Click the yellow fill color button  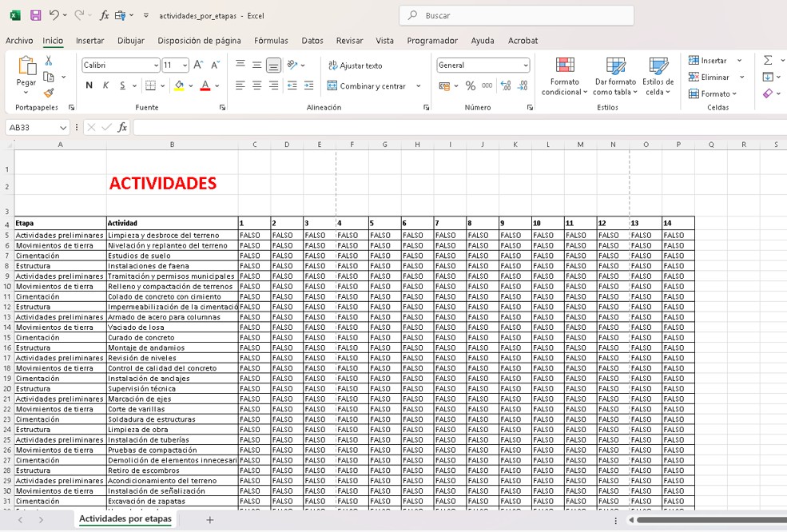point(178,86)
